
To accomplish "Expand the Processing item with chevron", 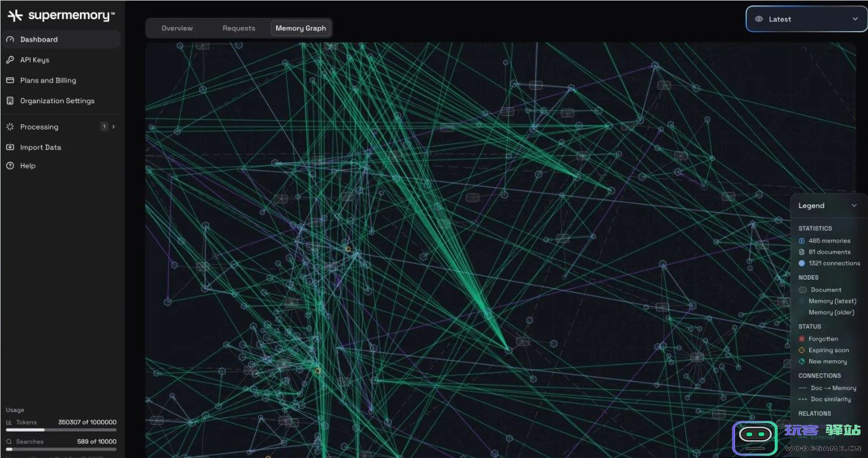I will click(x=115, y=127).
